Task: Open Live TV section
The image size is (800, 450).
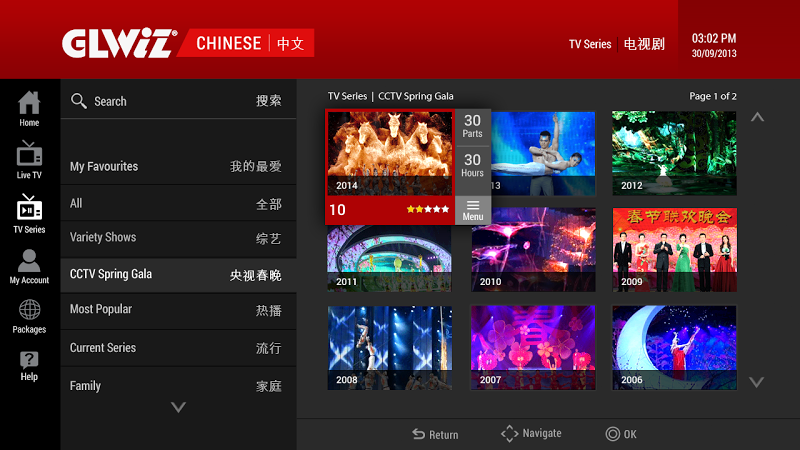Action: pos(29,160)
